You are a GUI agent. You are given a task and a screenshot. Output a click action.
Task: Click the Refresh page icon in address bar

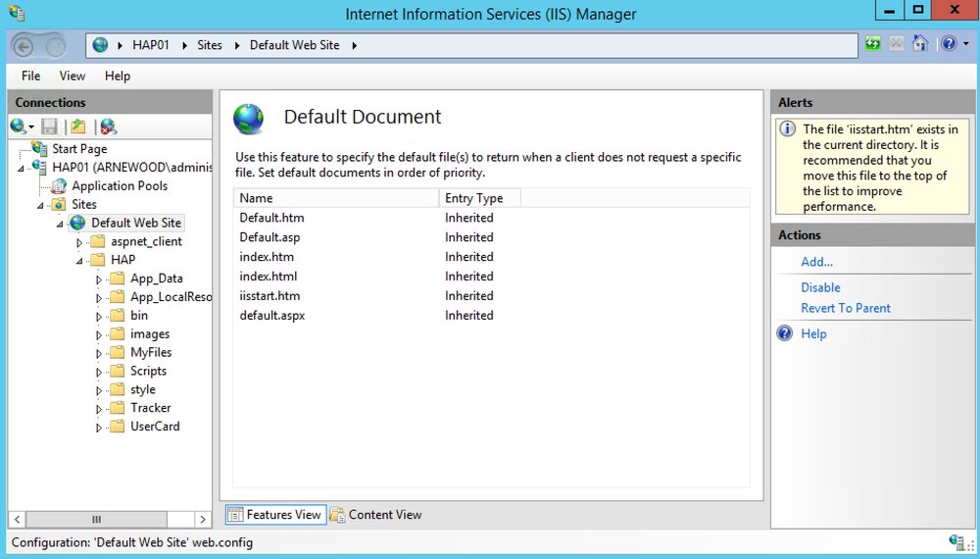pyautogui.click(x=873, y=44)
